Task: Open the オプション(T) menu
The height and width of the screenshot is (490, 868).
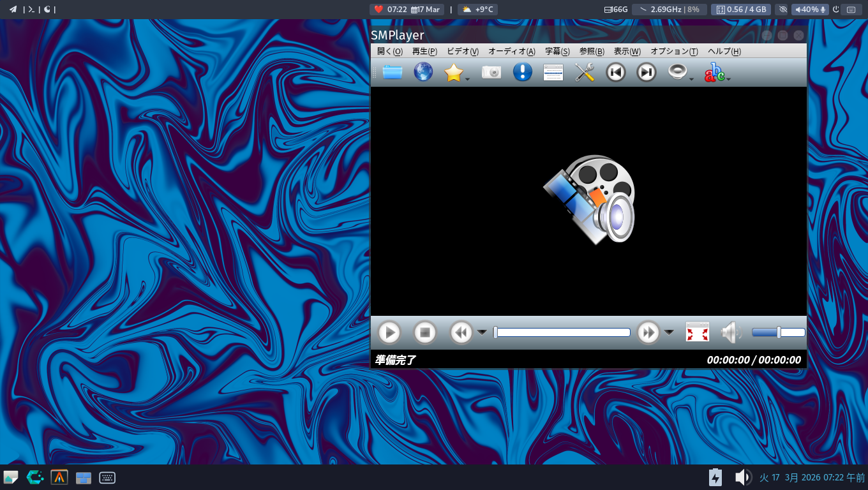Action: pyautogui.click(x=674, y=51)
